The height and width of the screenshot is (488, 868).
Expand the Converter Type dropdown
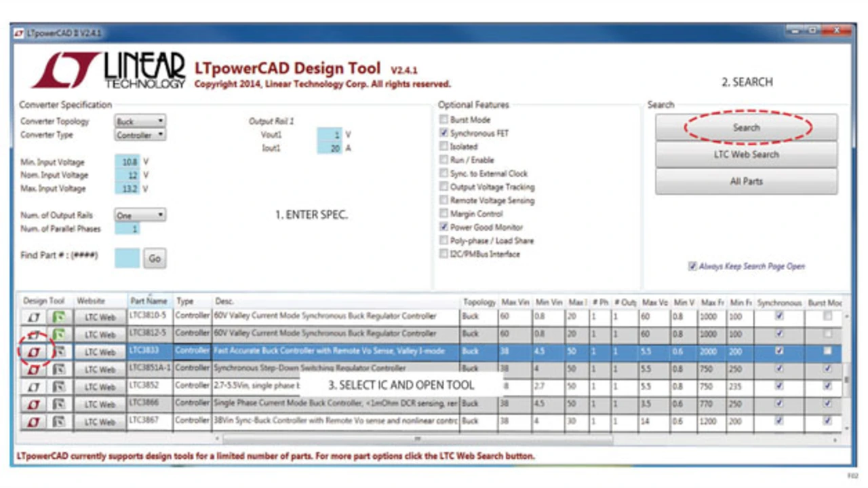pos(140,135)
